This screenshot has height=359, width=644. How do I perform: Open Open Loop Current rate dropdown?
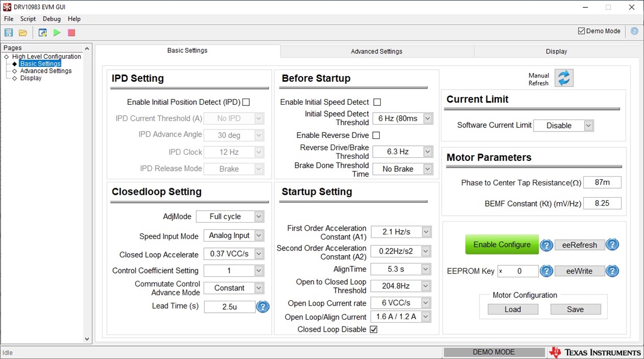point(401,302)
